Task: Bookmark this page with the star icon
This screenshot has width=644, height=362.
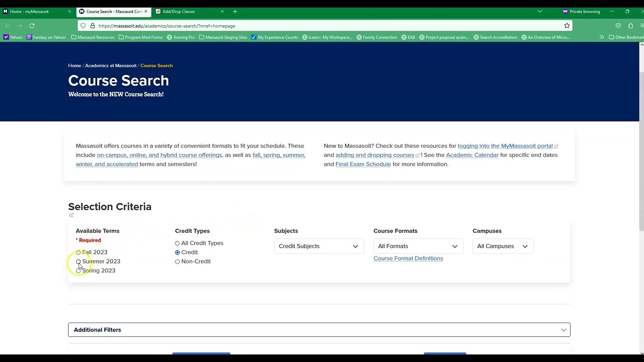Action: 567,26
